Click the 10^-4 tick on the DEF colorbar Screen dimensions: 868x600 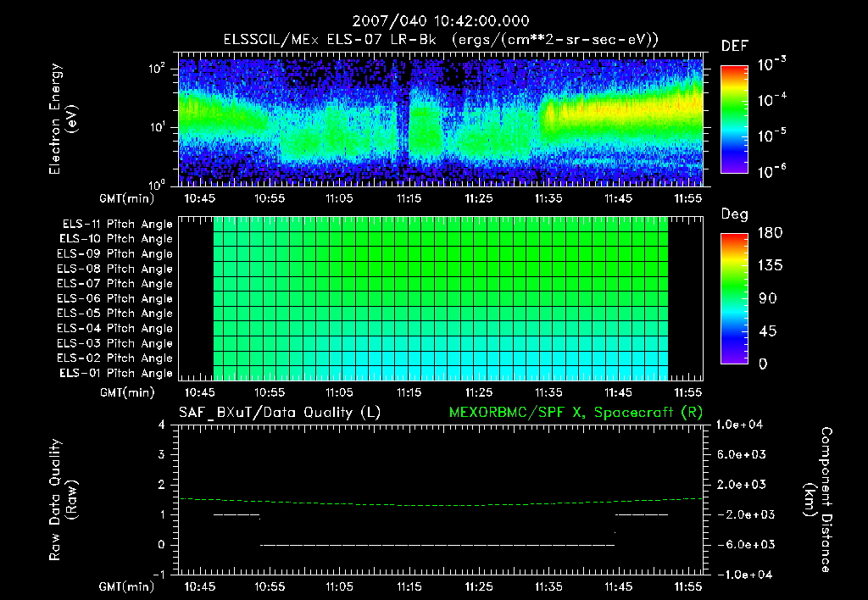tap(771, 100)
